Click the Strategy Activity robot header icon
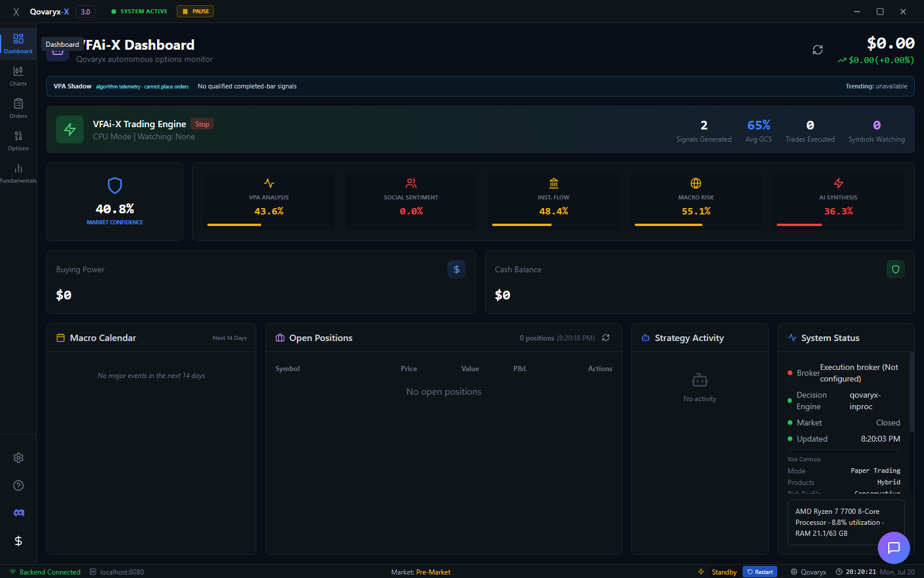 646,338
